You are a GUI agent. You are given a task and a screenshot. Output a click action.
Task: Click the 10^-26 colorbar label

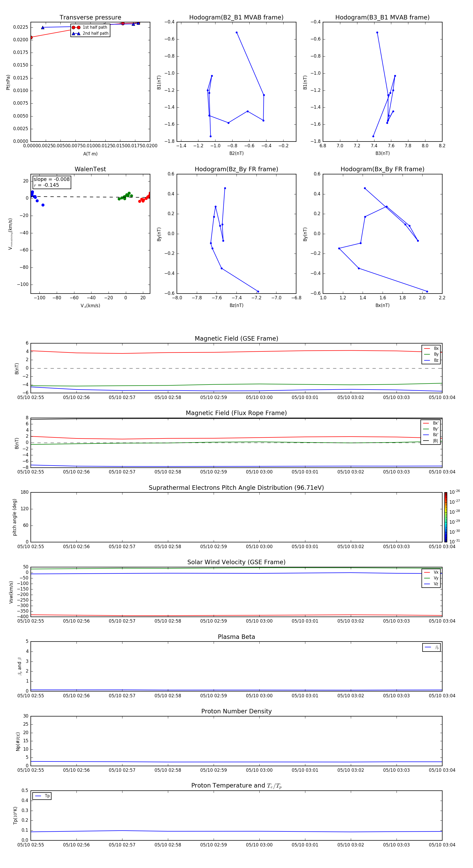[455, 492]
